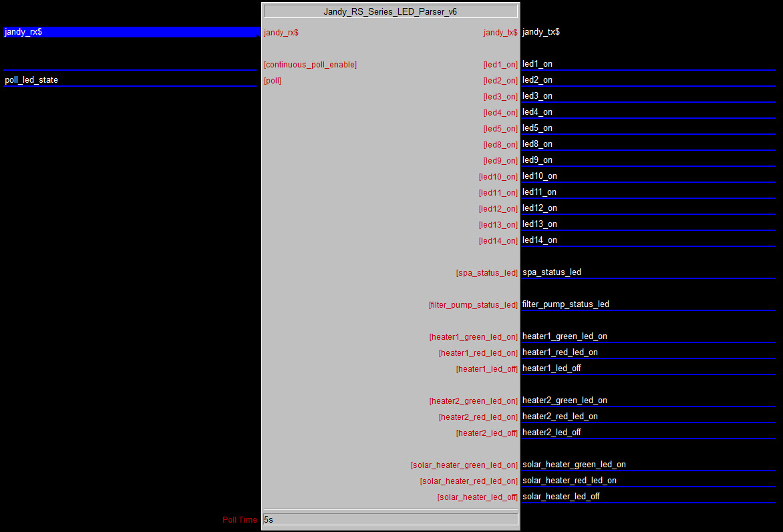Screen dimensions: 783x532
Task: Click the red [heater2_led_off] pin label
Action: (487, 433)
